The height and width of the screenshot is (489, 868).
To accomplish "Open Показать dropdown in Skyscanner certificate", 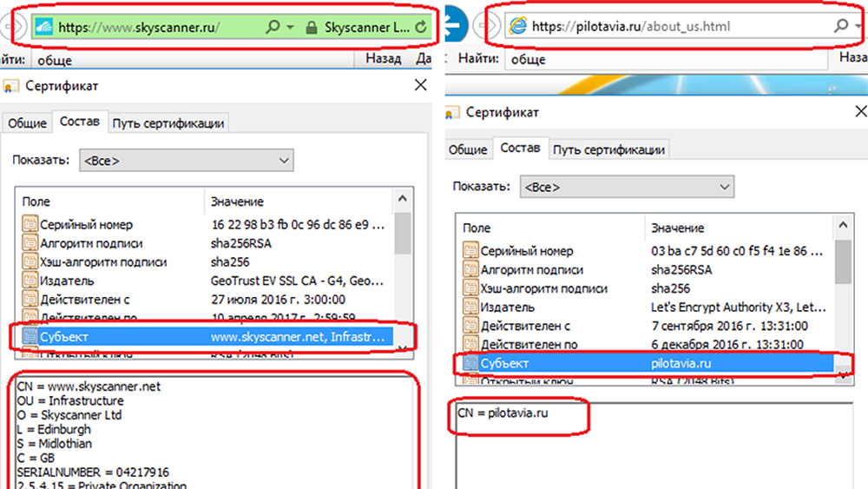I will coord(186,161).
